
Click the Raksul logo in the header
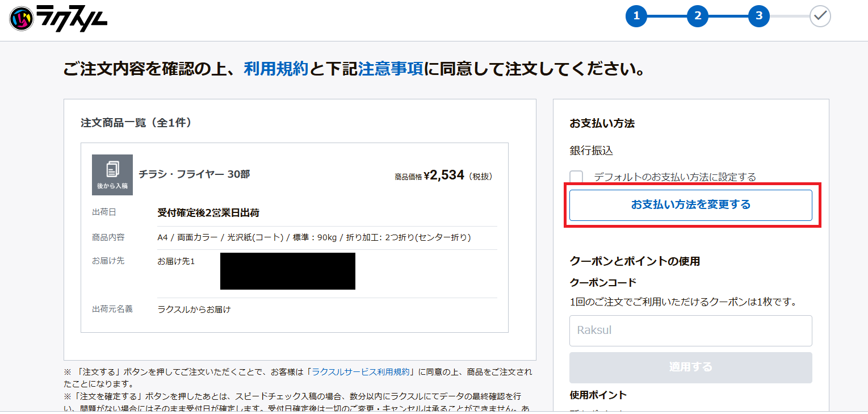point(58,18)
